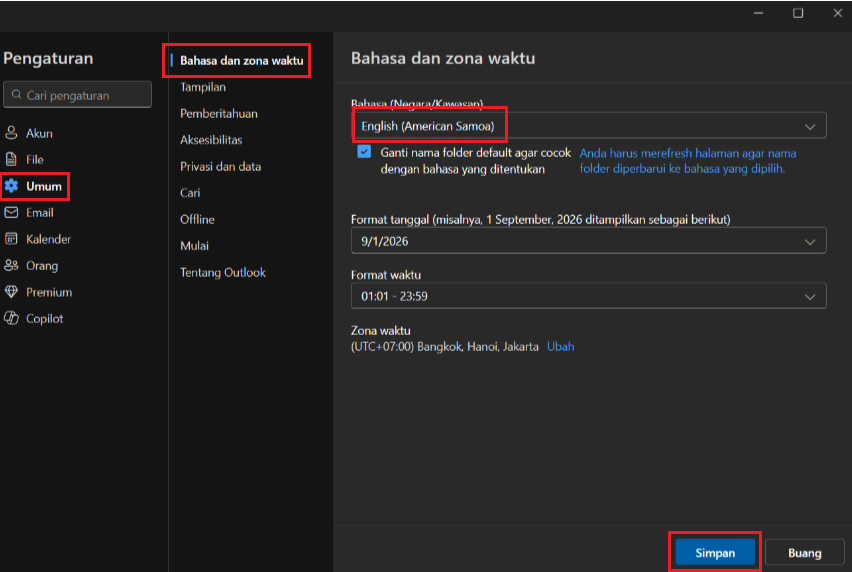The height and width of the screenshot is (572, 852).
Task: Select Bahasa dan zona waktu section
Action: (241, 61)
